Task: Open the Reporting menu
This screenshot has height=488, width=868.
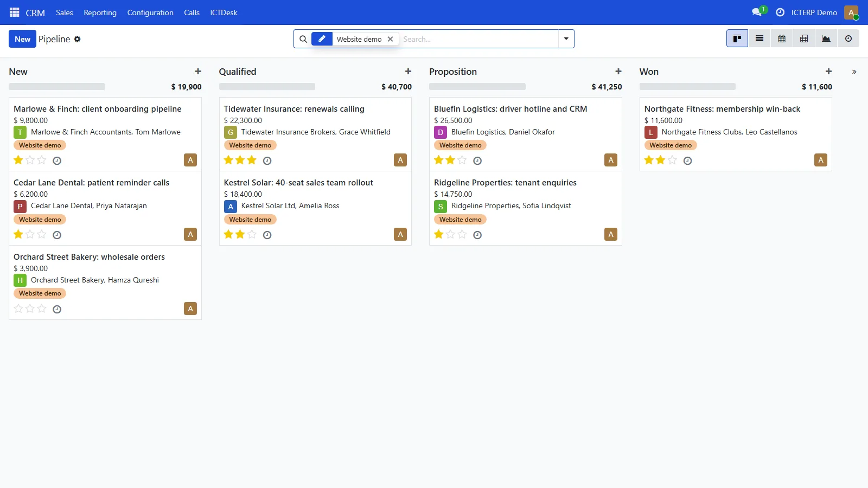Action: (x=100, y=12)
